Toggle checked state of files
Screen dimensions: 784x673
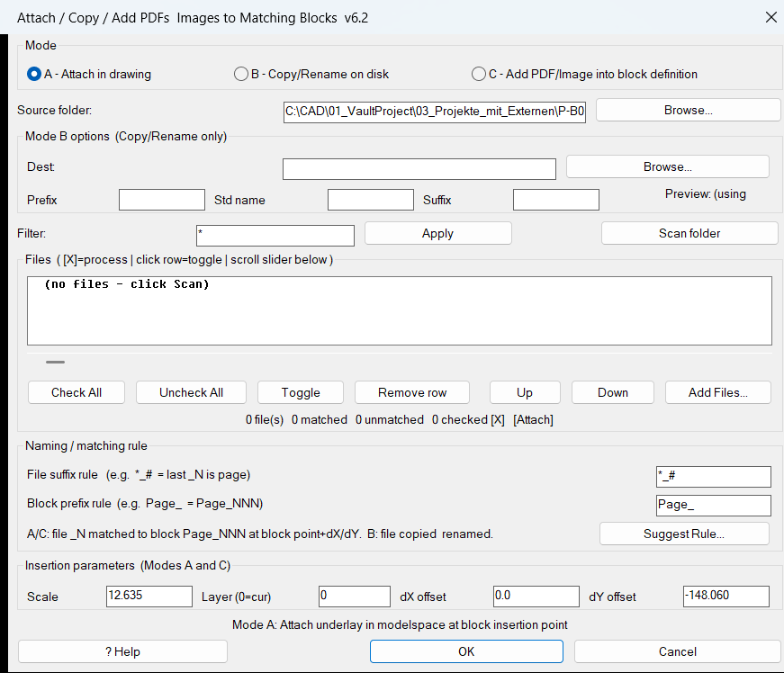point(301,392)
